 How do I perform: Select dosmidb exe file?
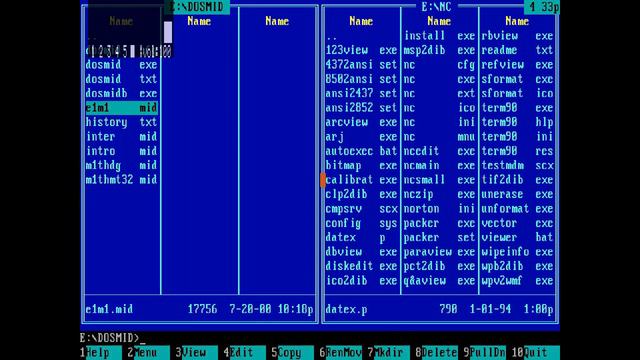tap(122, 93)
